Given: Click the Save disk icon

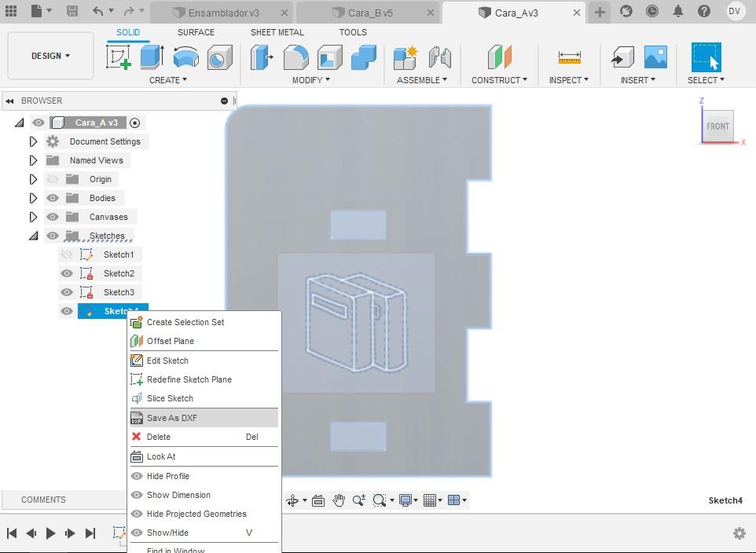Looking at the screenshot, I should (x=72, y=11).
